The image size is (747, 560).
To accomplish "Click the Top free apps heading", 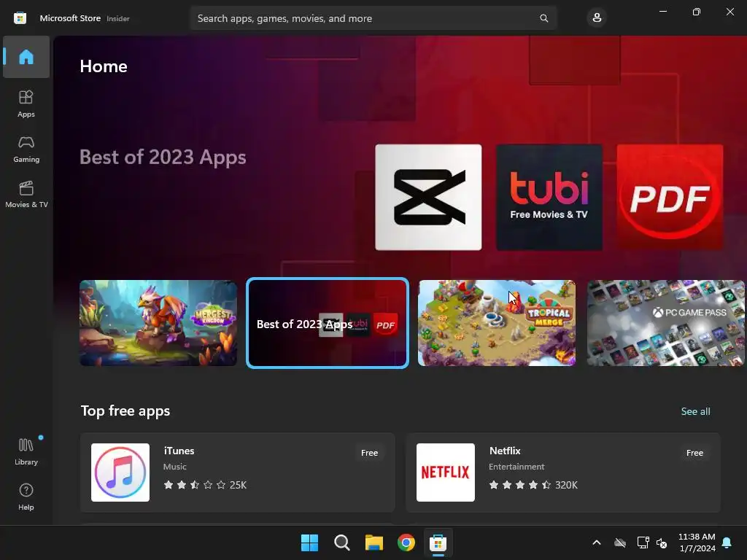I will click(125, 411).
